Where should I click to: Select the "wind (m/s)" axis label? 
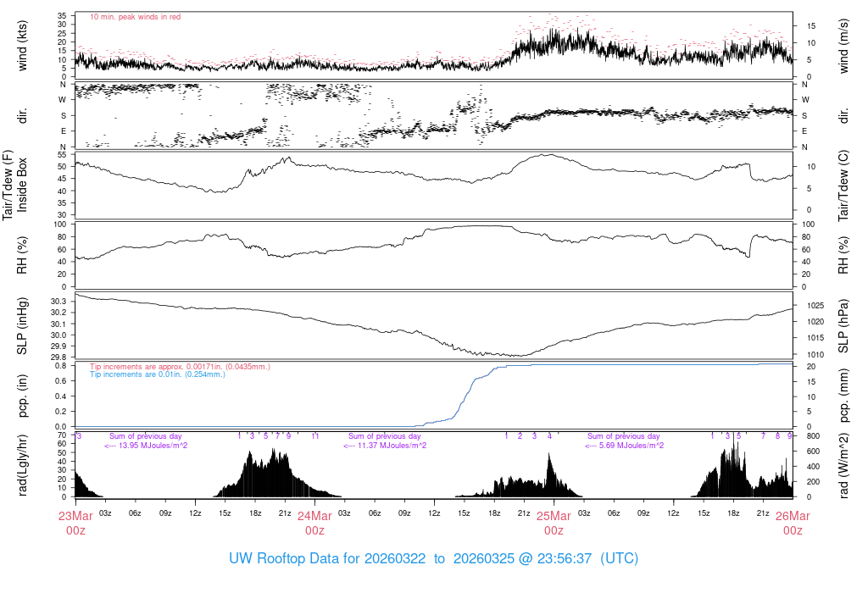pyautogui.click(x=843, y=46)
